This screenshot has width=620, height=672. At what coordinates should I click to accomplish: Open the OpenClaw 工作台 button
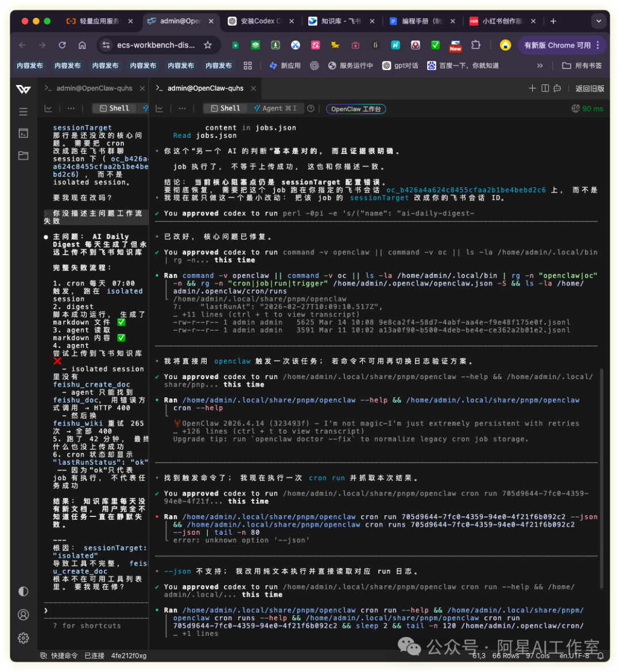[356, 109]
